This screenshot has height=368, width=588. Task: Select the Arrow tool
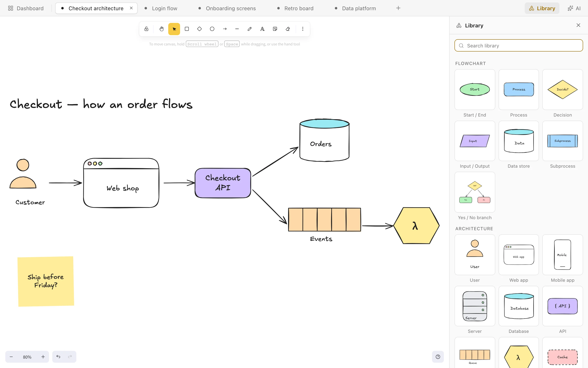pos(225,29)
